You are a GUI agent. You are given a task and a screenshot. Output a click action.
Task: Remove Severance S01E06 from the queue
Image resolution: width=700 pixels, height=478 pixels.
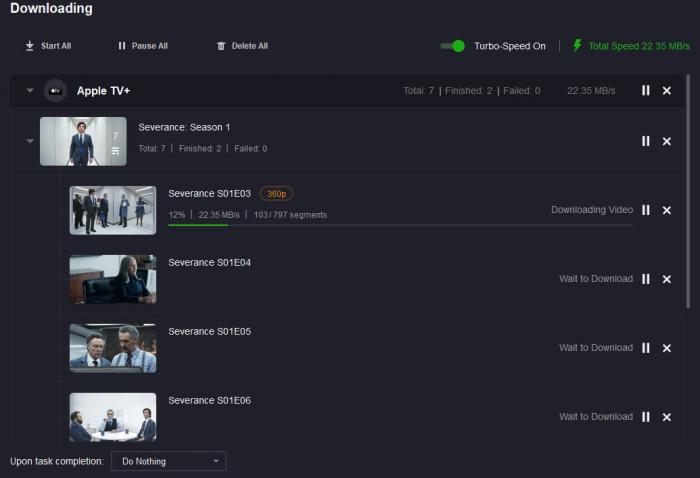667,417
